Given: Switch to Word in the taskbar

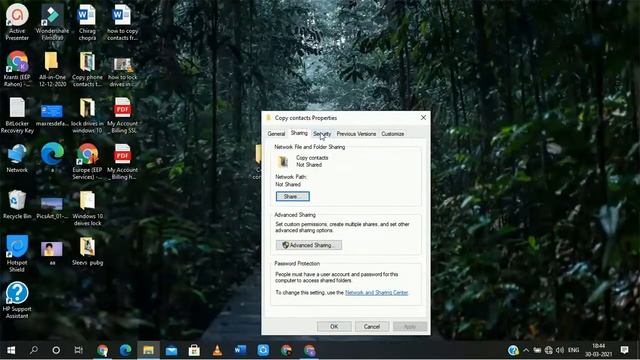Looking at the screenshot, I should click(x=240, y=350).
